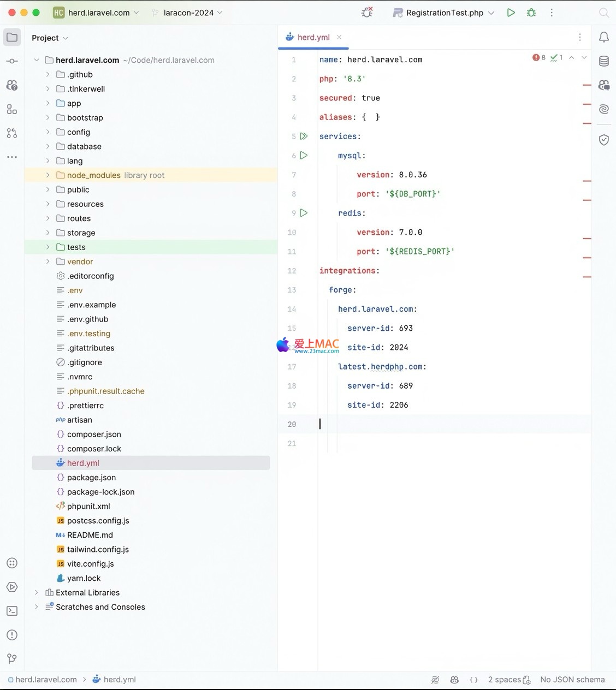Viewport: 616px width, 690px height.
Task: Open the laracon-2024 branch dropdown
Action: 188,13
